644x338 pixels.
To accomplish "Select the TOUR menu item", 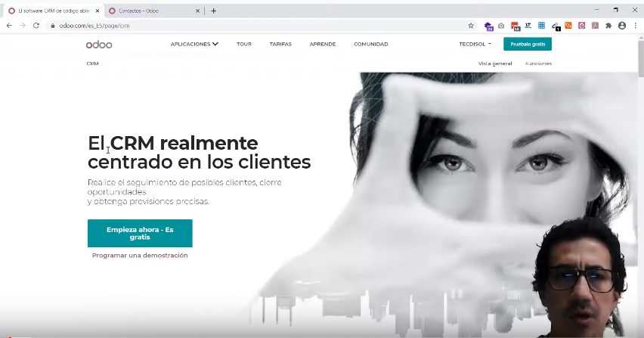I will point(243,45).
